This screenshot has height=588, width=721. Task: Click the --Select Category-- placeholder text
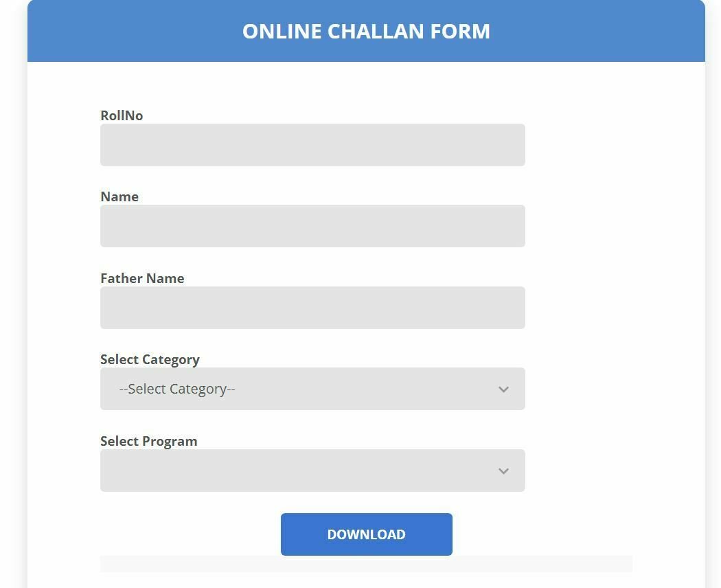tap(177, 389)
